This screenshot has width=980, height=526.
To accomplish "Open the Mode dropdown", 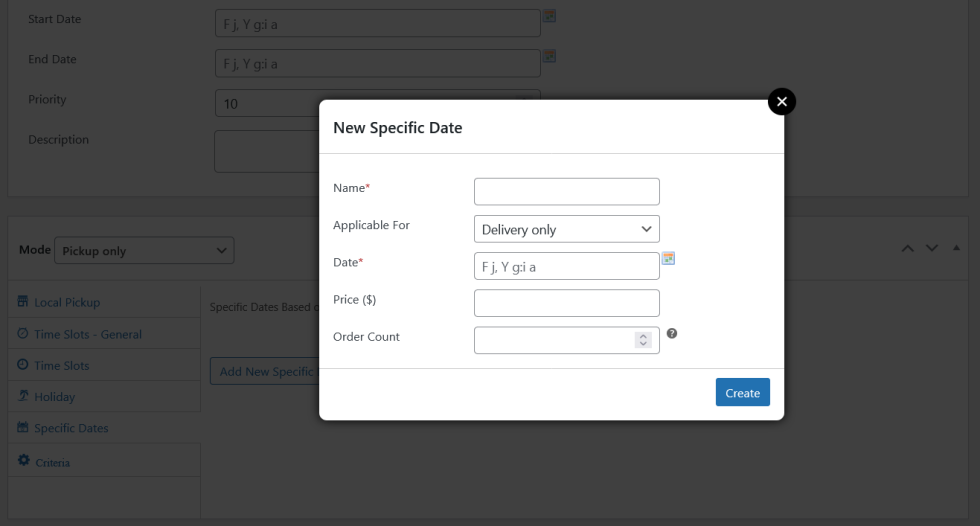I will [144, 251].
